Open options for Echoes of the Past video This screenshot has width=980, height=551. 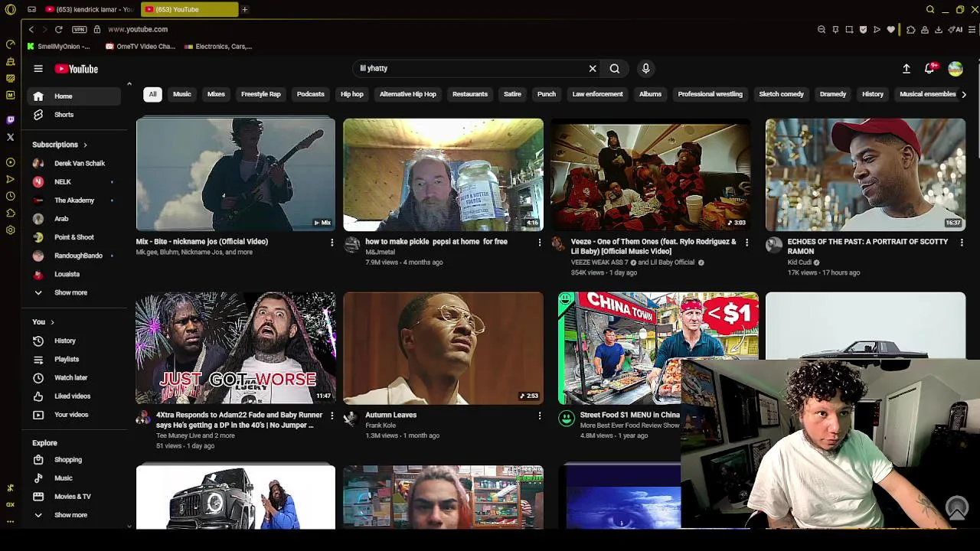click(x=962, y=243)
